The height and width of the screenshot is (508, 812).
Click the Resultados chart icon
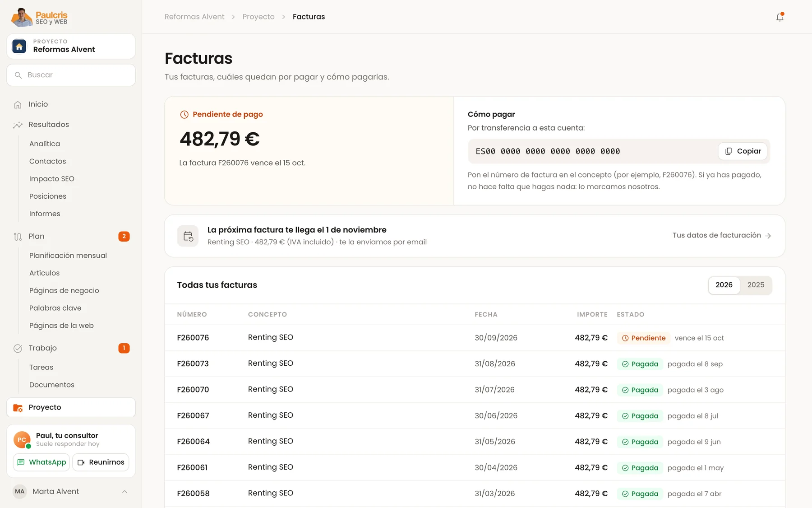click(x=18, y=125)
